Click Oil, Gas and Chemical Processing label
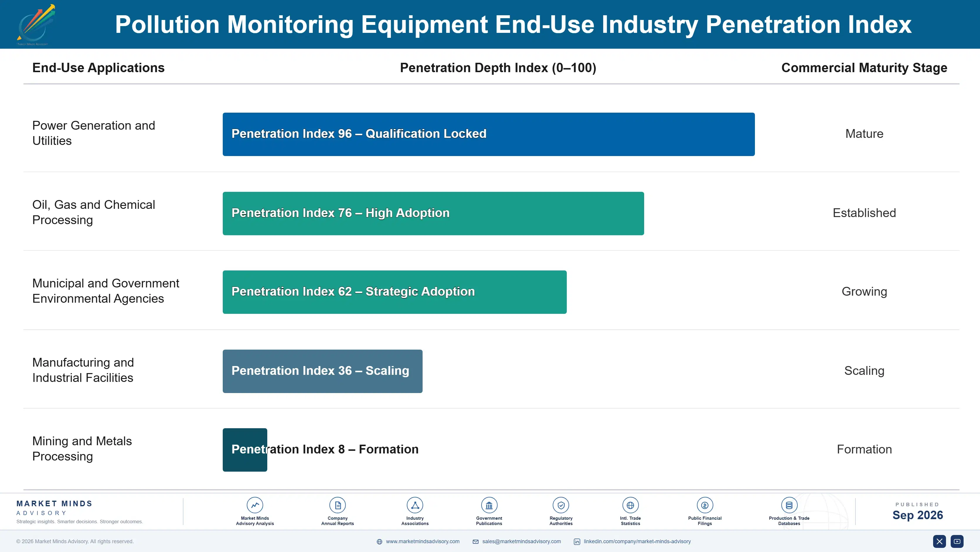Screen dimensions: 980x552 tap(93, 212)
